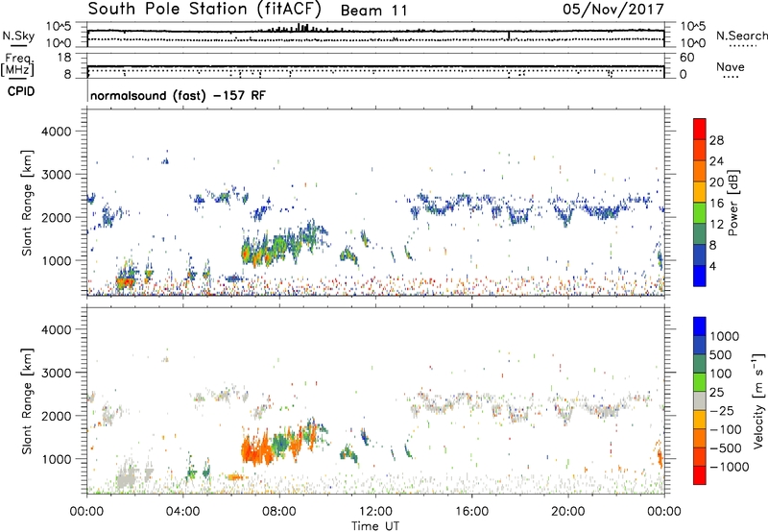Click the 'N.Sky' legend label
The width and height of the screenshot is (768, 532).
18,36
